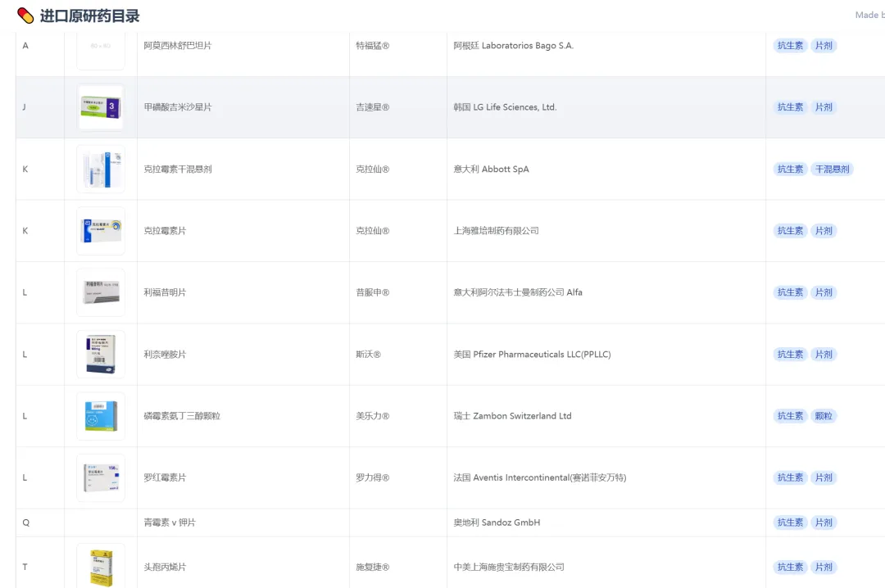Click brand name 斯沃®
The width and height of the screenshot is (885, 588).
pos(368,355)
